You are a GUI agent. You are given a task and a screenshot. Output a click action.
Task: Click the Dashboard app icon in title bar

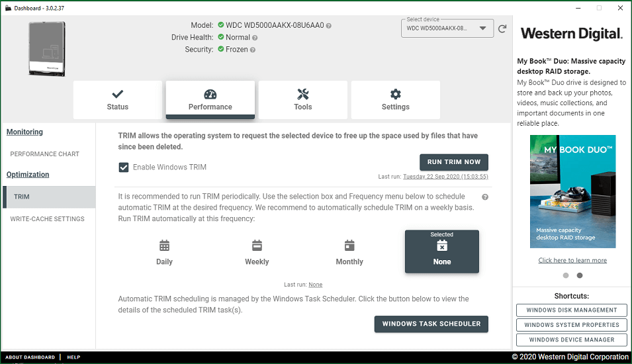tap(8, 8)
